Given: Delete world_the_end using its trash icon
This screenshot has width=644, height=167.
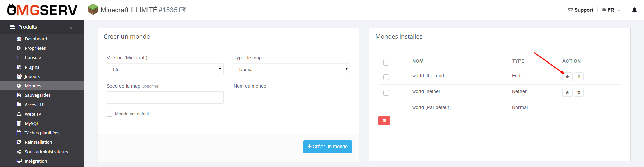Looking at the screenshot, I should 579,77.
